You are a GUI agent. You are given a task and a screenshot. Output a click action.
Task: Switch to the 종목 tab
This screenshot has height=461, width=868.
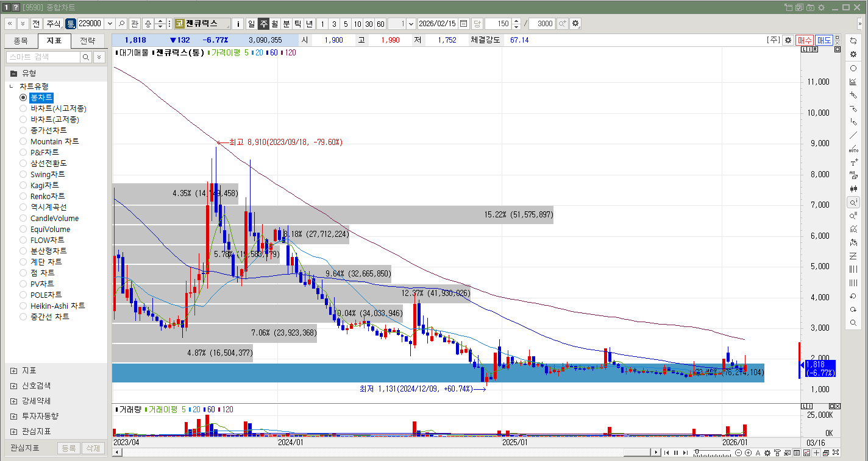click(21, 41)
